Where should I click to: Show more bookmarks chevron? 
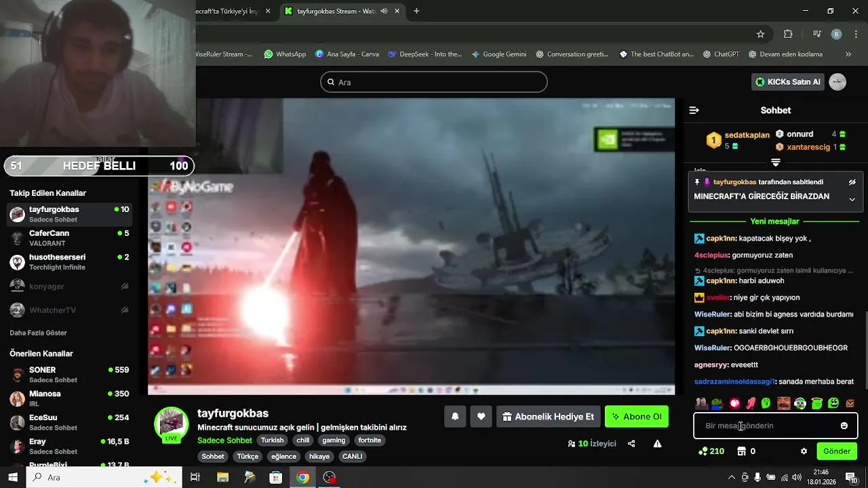point(848,54)
